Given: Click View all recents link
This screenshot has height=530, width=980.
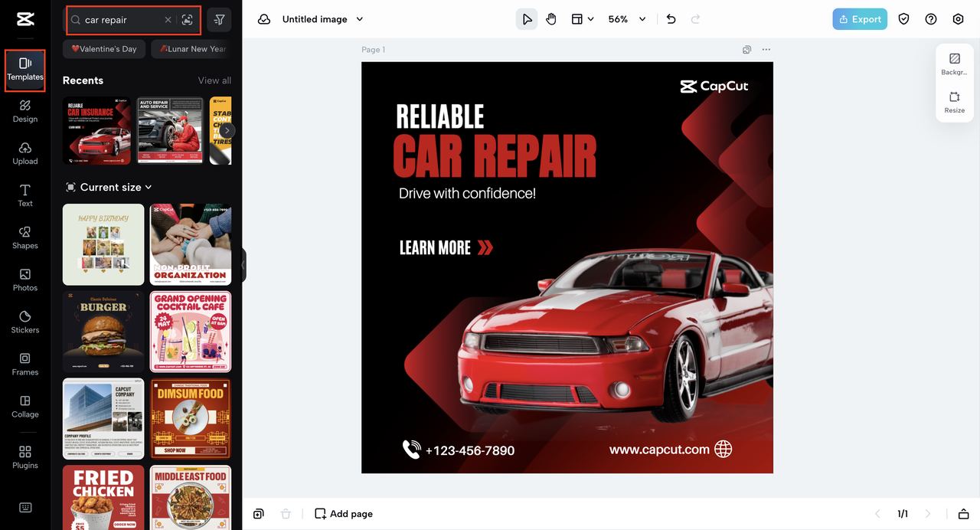Looking at the screenshot, I should (214, 80).
